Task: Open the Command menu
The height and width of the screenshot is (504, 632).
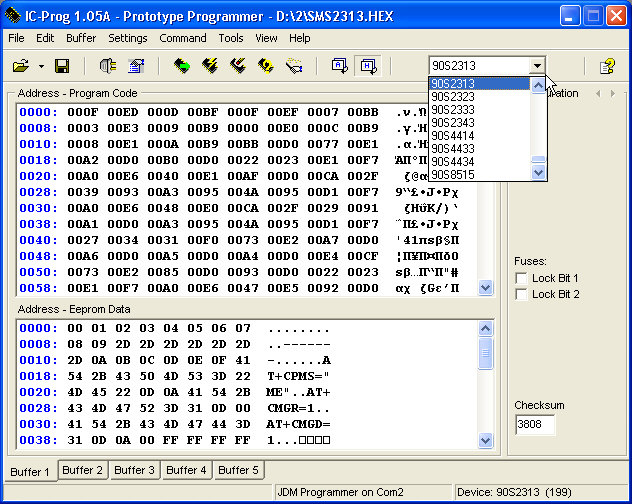Action: (x=183, y=38)
